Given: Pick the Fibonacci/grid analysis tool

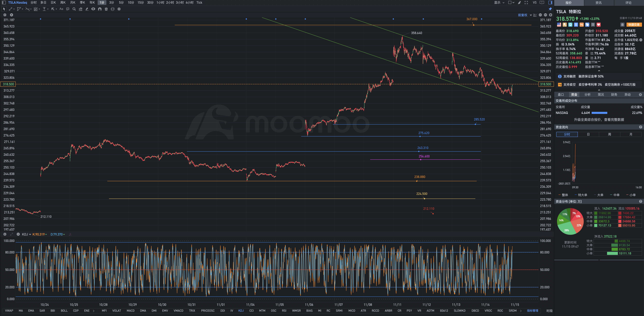Looking at the screenshot, I should 36,9.
